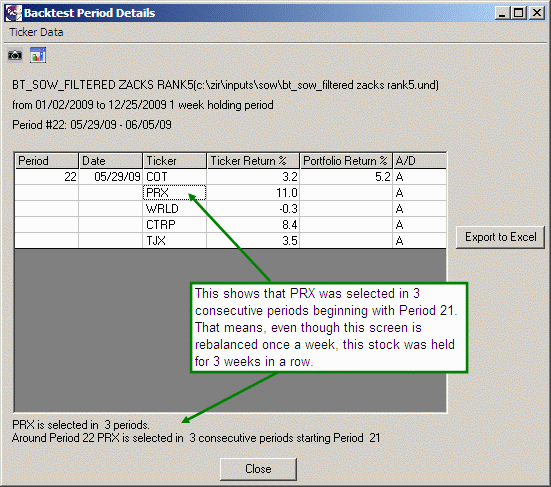
Task: Click the Portfolio Return % column header
Action: [346, 161]
